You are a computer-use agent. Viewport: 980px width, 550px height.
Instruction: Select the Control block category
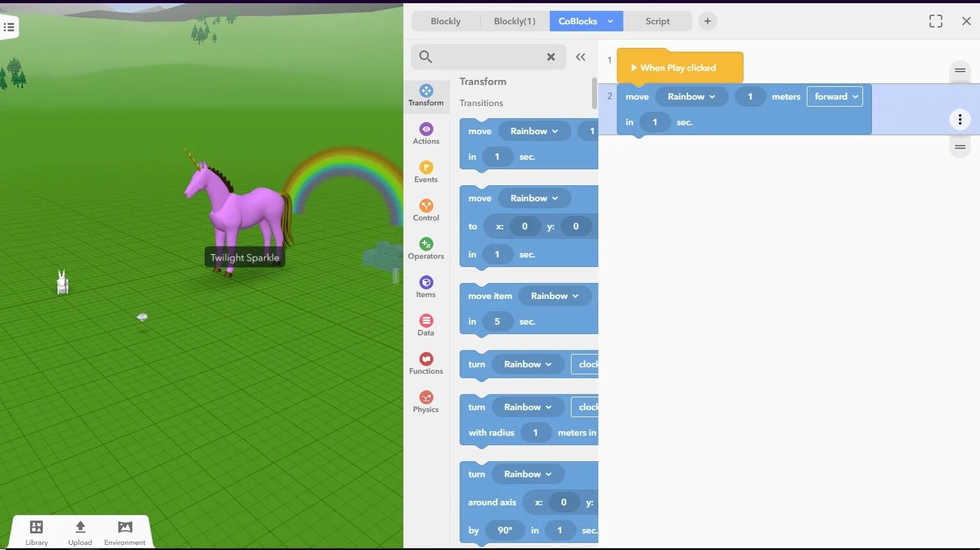tap(426, 210)
